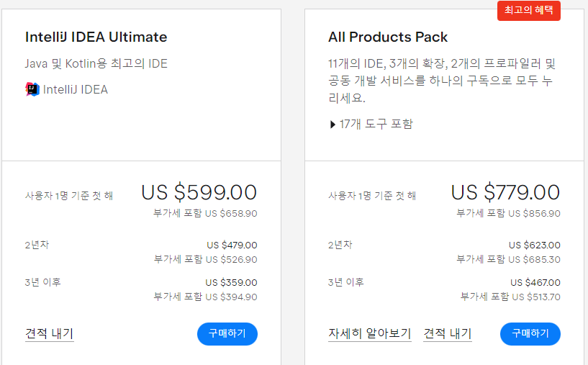588x365 pixels.
Task: Open the 자세히 알아보기 link
Action: pyautogui.click(x=369, y=333)
